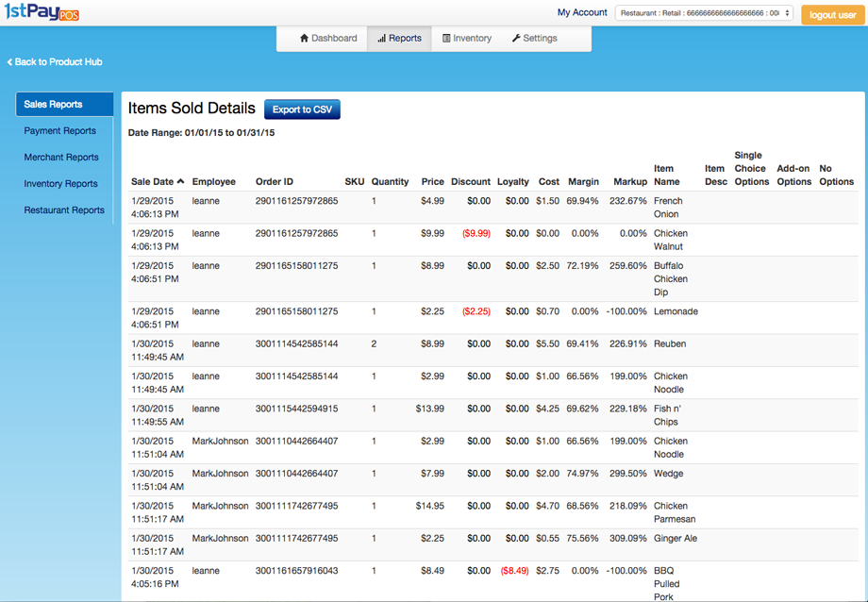Open the Settings tab

(x=534, y=38)
